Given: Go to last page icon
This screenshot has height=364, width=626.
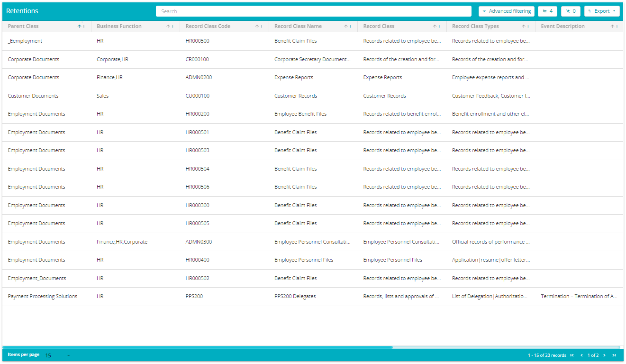Looking at the screenshot, I should pyautogui.click(x=614, y=355).
